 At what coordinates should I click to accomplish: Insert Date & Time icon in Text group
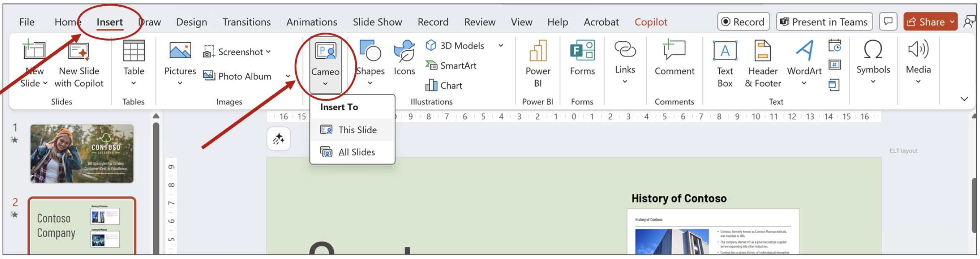834,45
